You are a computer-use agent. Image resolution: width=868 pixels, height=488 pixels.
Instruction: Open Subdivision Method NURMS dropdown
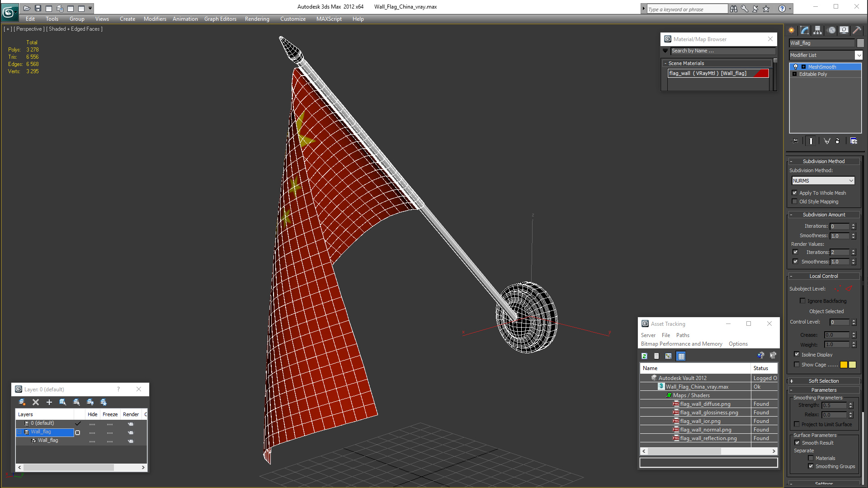tap(823, 181)
